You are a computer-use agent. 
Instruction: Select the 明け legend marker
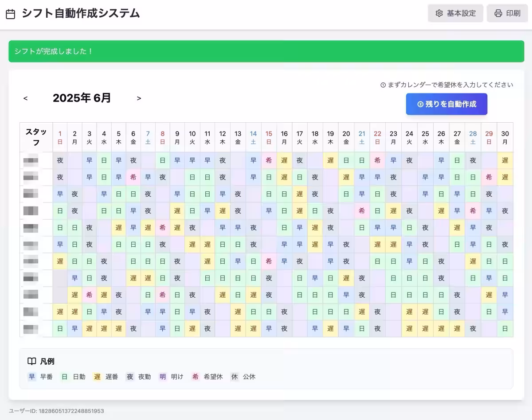[x=163, y=377]
